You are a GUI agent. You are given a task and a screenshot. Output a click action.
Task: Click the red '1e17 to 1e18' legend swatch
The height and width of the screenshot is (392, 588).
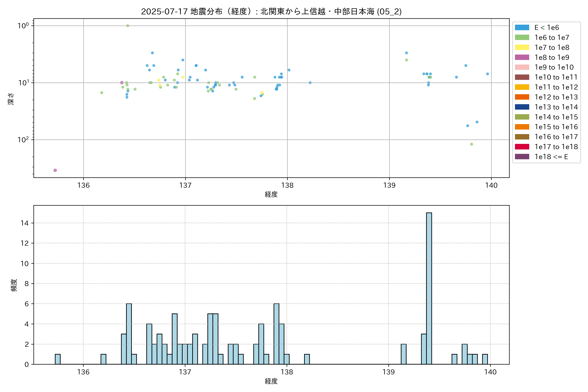click(522, 147)
